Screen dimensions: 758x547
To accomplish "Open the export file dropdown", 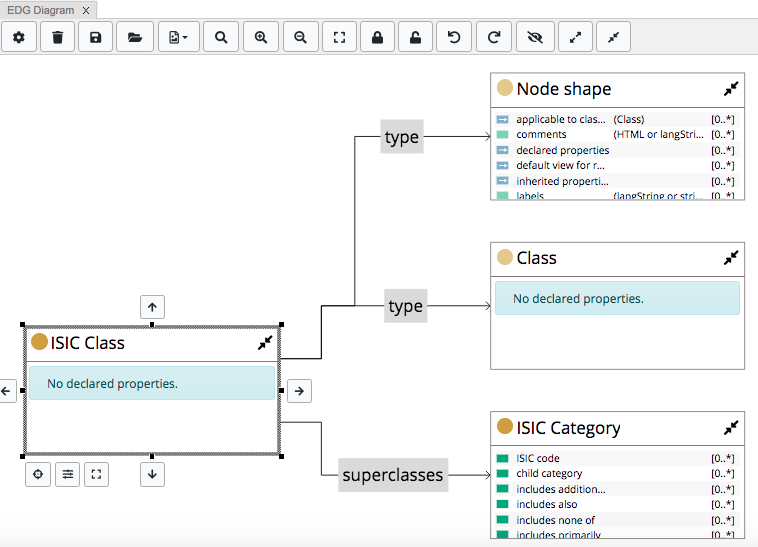I will (x=178, y=37).
